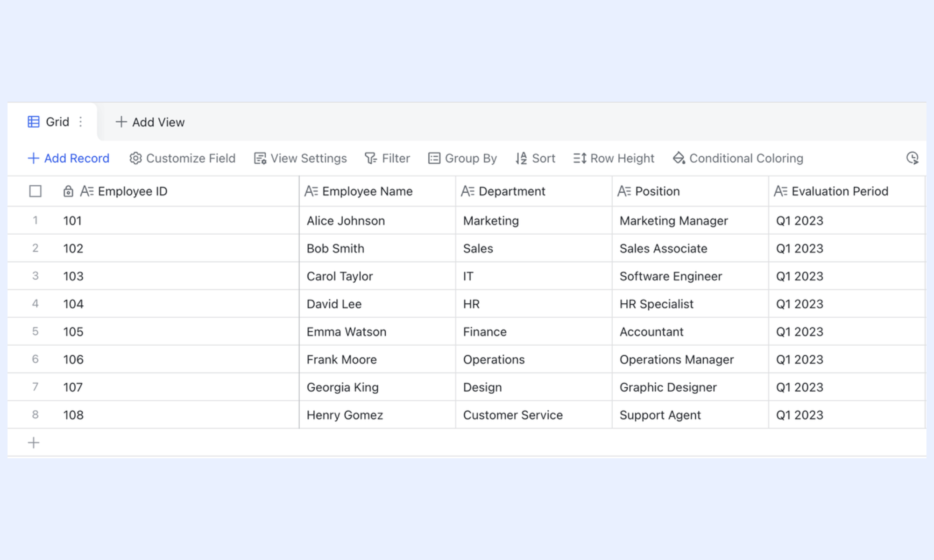Select the Position column header

(690, 191)
